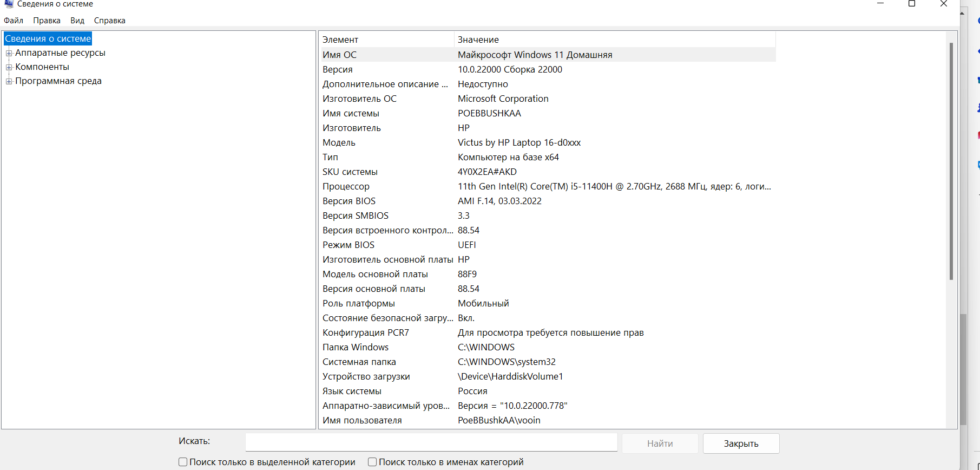Select Версия основной платы row
The width and height of the screenshot is (980, 470).
pyautogui.click(x=548, y=289)
